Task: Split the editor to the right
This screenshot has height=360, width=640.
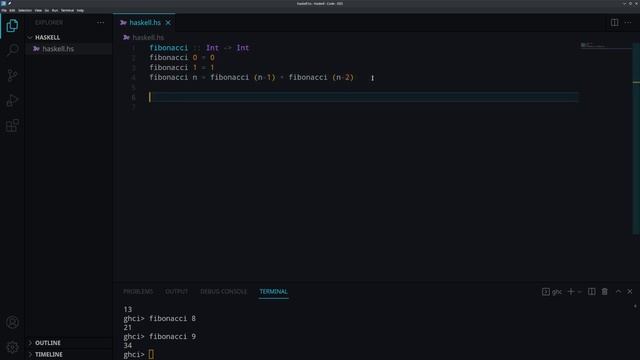Action: (614, 22)
